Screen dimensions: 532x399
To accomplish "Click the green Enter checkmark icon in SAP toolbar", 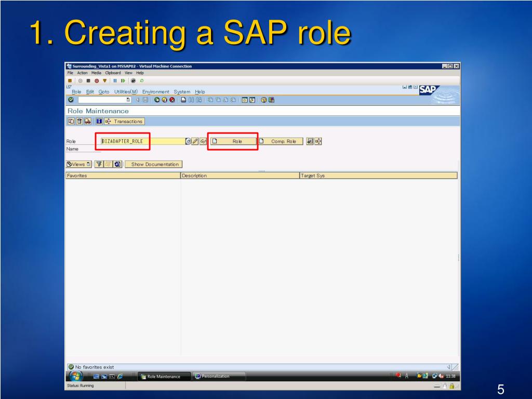I will tap(71, 100).
